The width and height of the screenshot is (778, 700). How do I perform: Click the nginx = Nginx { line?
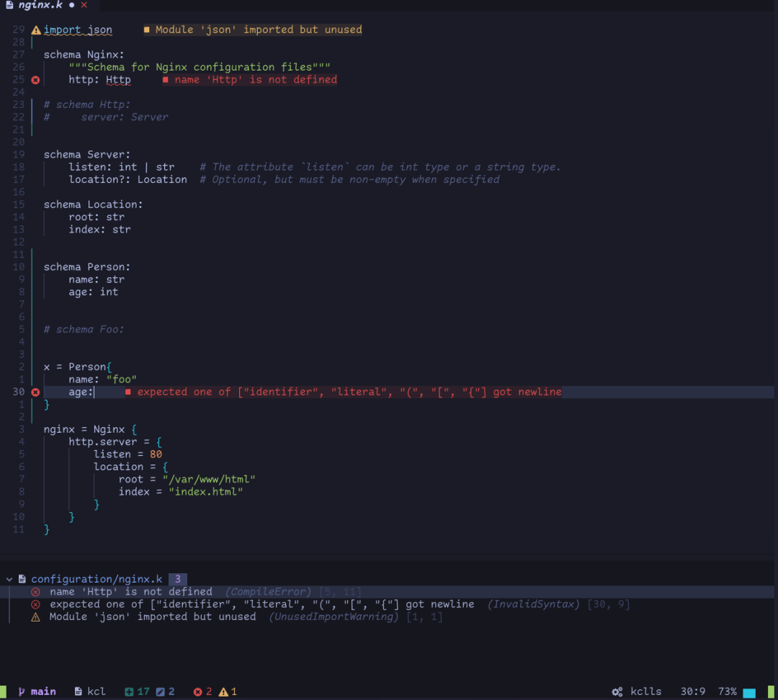point(90,430)
